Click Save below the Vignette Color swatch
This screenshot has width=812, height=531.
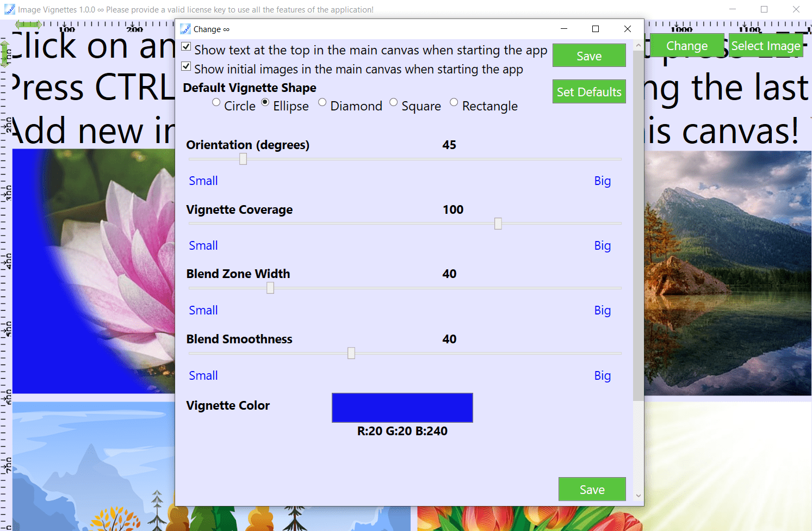coord(592,489)
